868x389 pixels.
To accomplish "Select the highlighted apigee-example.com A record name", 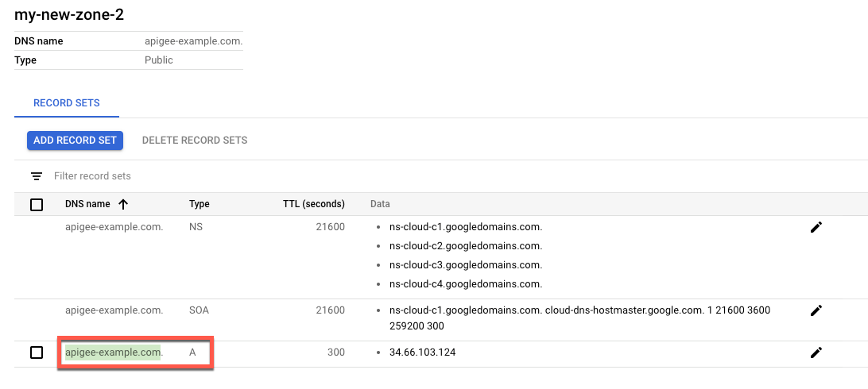I will (113, 352).
